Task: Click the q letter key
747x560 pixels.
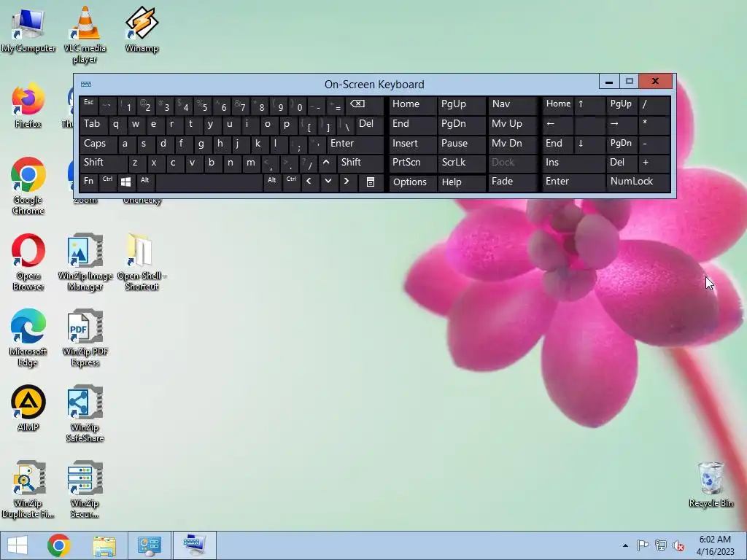Action: click(x=117, y=124)
